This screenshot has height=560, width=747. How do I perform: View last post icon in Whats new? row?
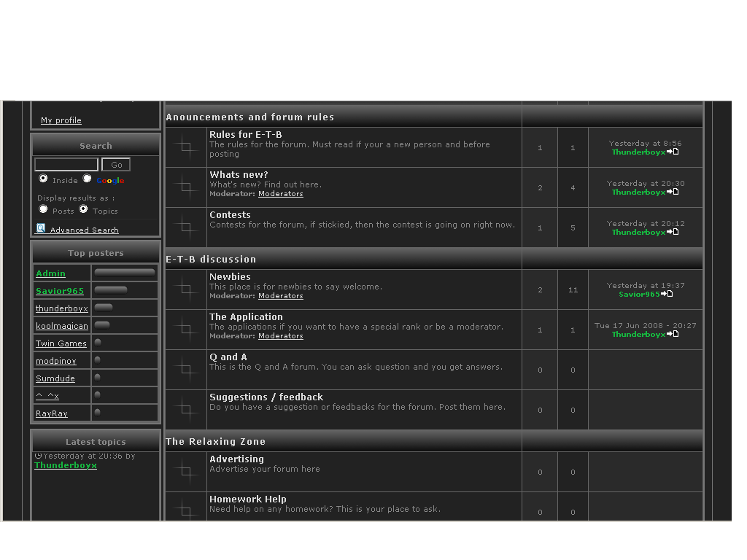coord(673,192)
